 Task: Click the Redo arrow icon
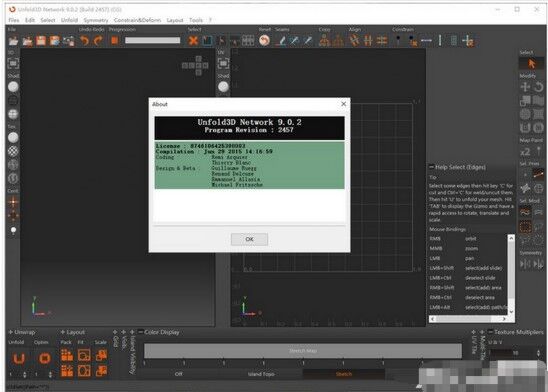98,41
